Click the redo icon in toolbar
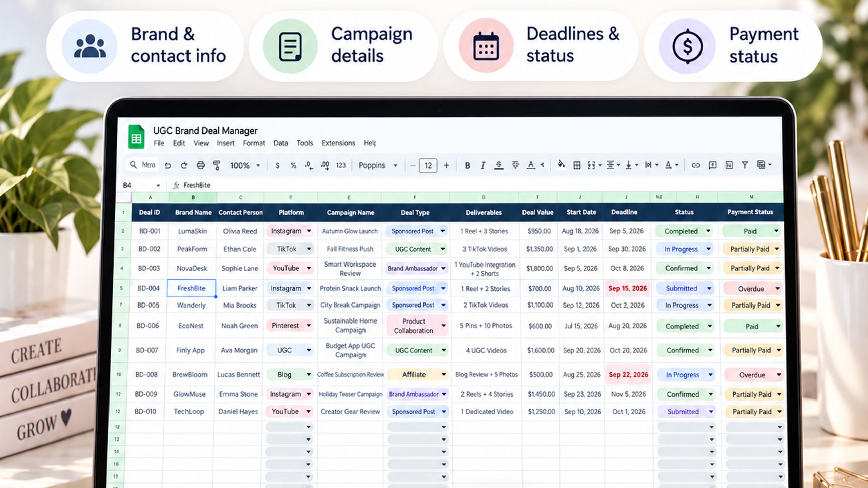This screenshot has width=868, height=488. [184, 165]
